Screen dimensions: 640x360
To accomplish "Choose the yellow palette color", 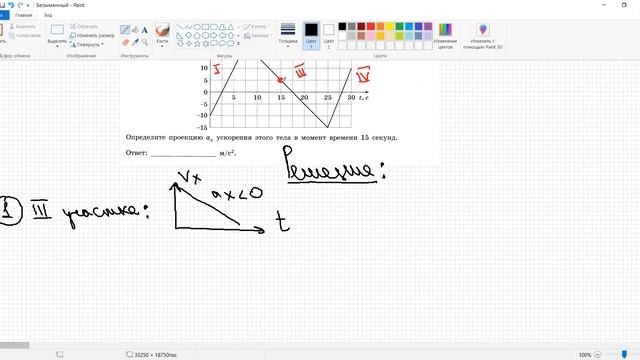I will (390, 27).
